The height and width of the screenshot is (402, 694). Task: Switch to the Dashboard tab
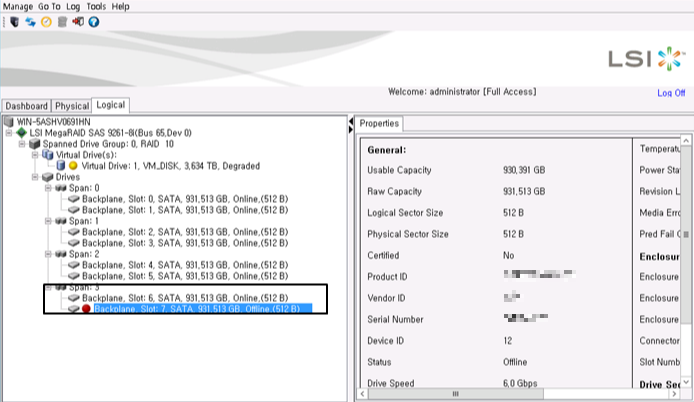[27, 106]
